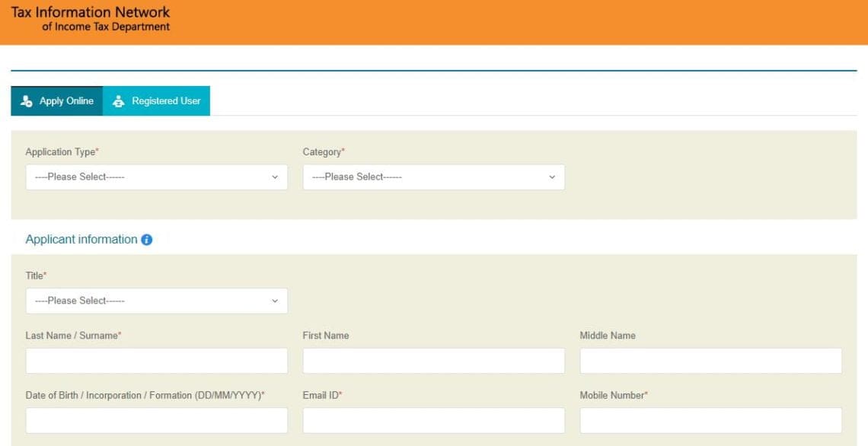Viewport: 868px width, 446px height.
Task: Click the Mobile Number field
Action: pos(710,420)
